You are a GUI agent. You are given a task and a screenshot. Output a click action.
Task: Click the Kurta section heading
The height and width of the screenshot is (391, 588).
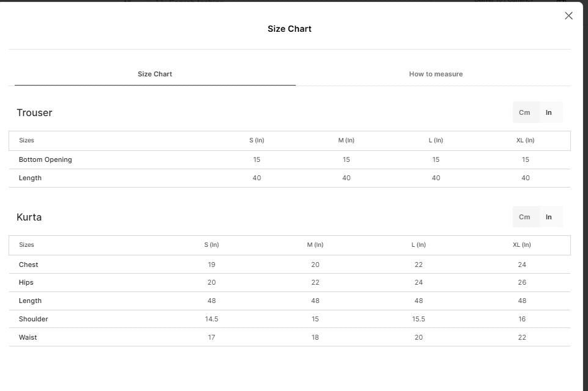(29, 217)
